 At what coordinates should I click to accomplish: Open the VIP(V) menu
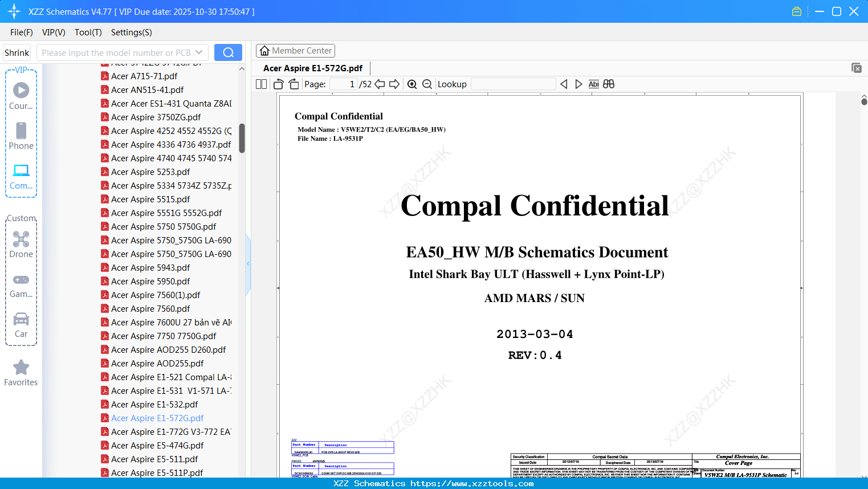click(x=54, y=32)
